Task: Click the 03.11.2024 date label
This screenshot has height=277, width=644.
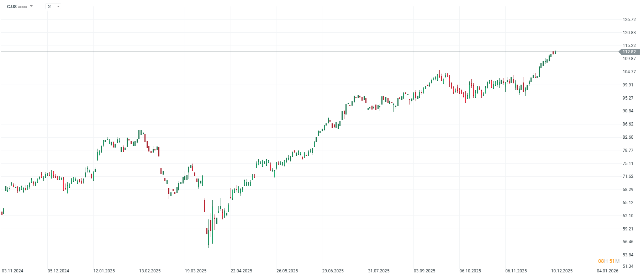Action: (x=12, y=271)
